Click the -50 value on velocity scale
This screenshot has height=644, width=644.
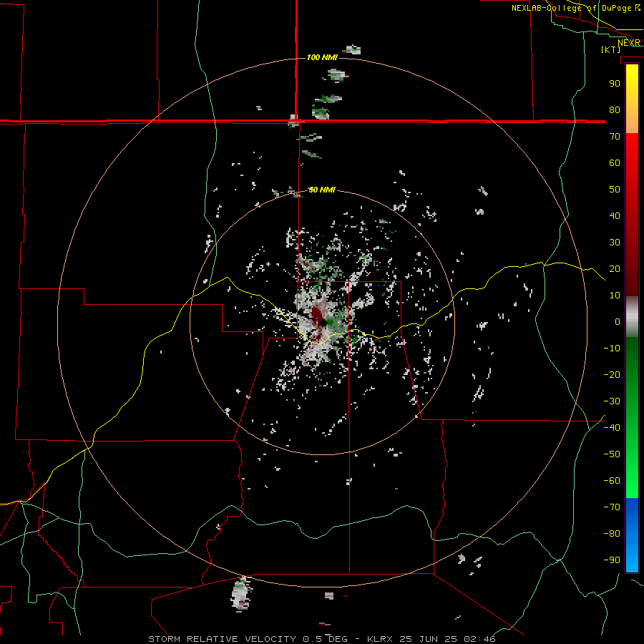pos(612,454)
